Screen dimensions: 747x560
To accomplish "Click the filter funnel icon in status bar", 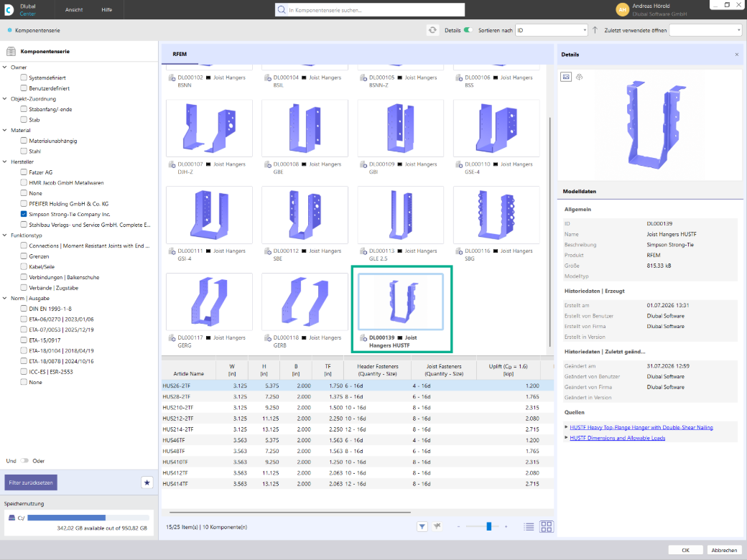I will [x=422, y=526].
